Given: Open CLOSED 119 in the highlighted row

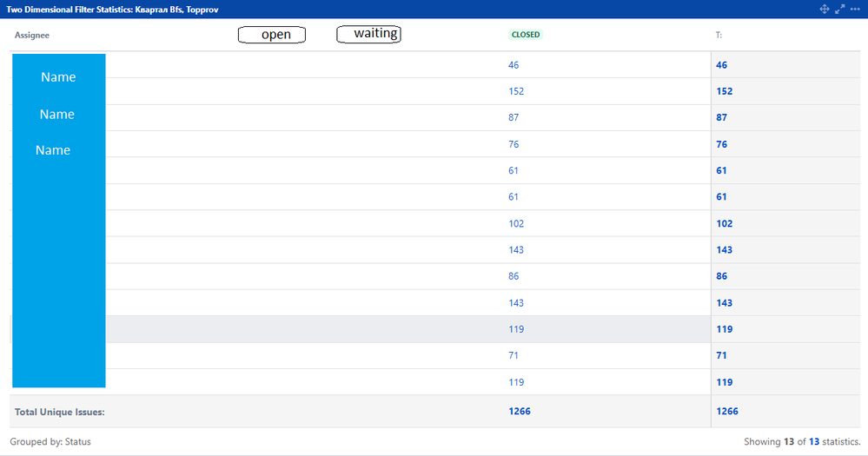Looking at the screenshot, I should click(516, 329).
